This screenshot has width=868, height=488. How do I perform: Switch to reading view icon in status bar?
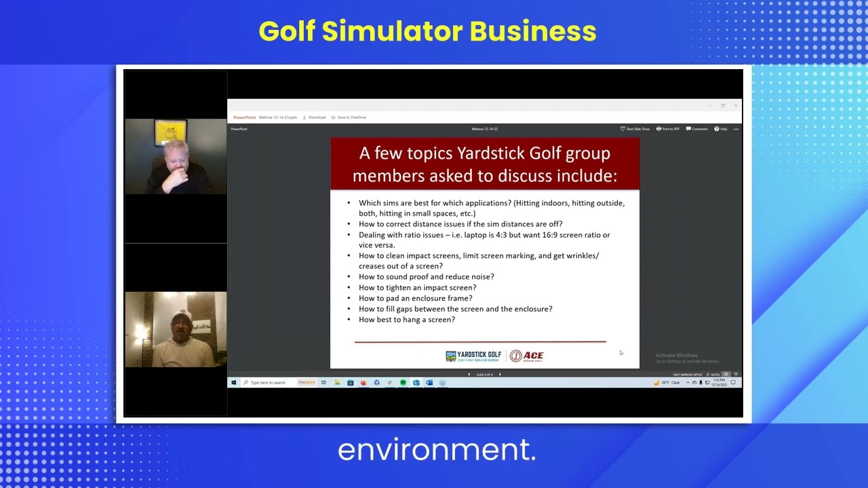coord(726,374)
